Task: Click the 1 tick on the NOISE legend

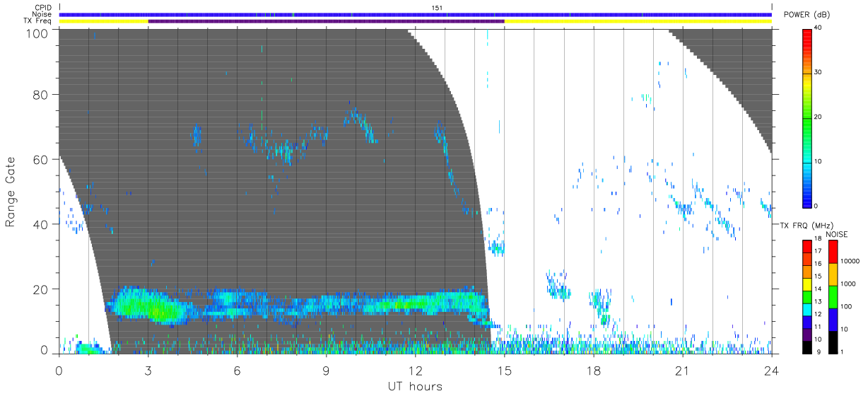Action: (842, 351)
